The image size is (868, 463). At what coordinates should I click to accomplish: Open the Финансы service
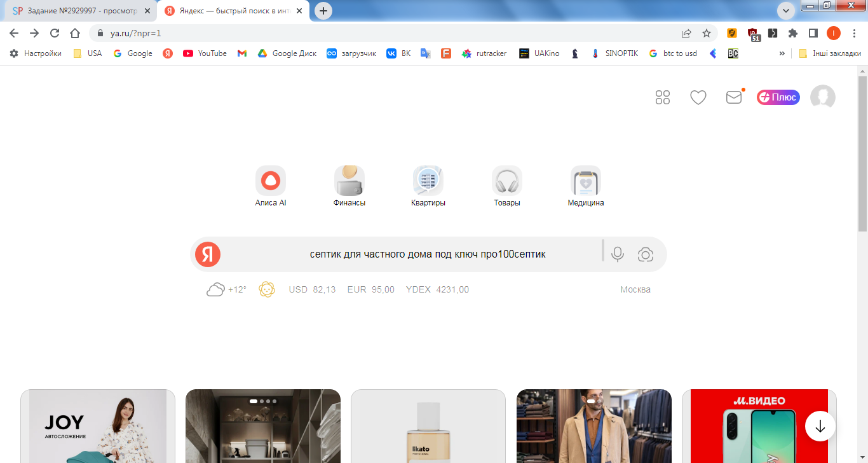pos(349,186)
